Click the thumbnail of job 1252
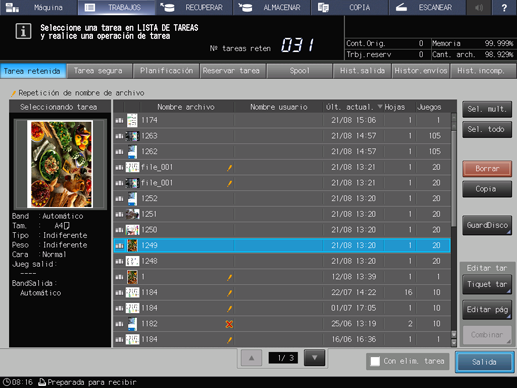The height and width of the screenshot is (388, 517). (x=132, y=199)
